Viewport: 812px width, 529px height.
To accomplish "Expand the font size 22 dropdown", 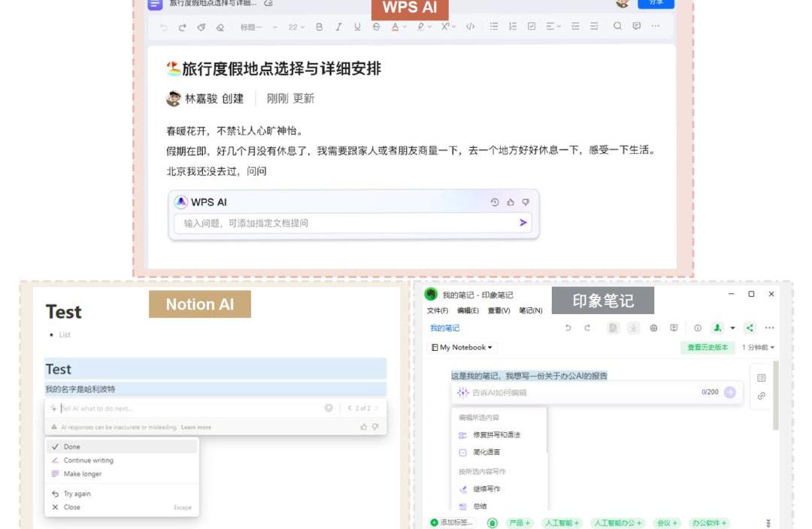I will click(297, 26).
